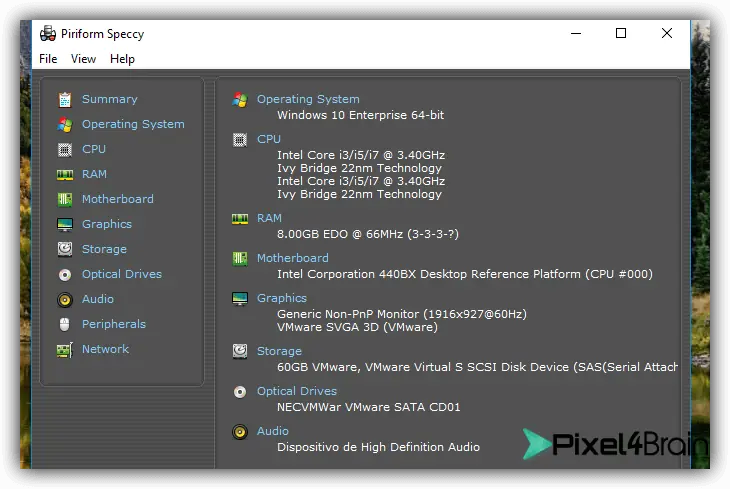Viewport: 730px width, 489px height.
Task: Click the CPU chip icon in sidebar
Action: pos(65,149)
